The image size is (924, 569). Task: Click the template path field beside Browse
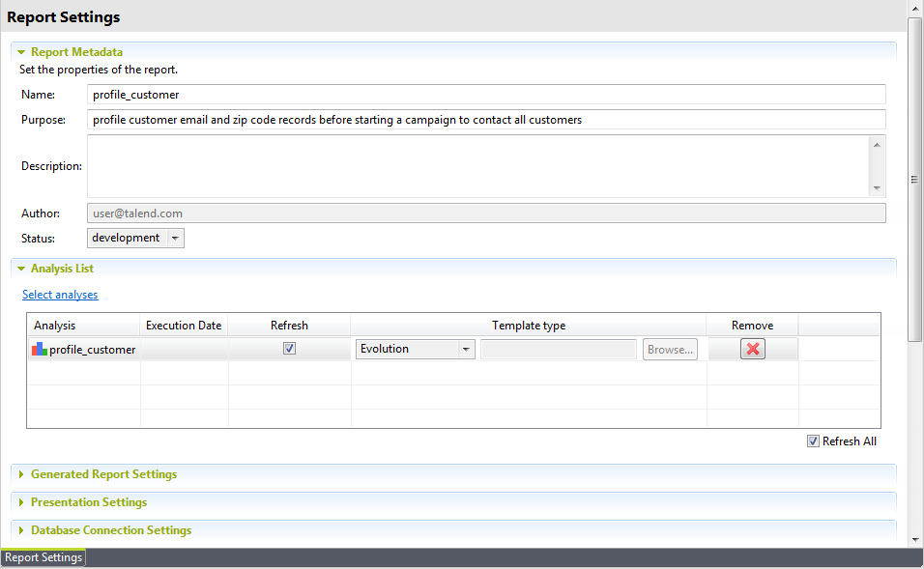pyautogui.click(x=558, y=350)
